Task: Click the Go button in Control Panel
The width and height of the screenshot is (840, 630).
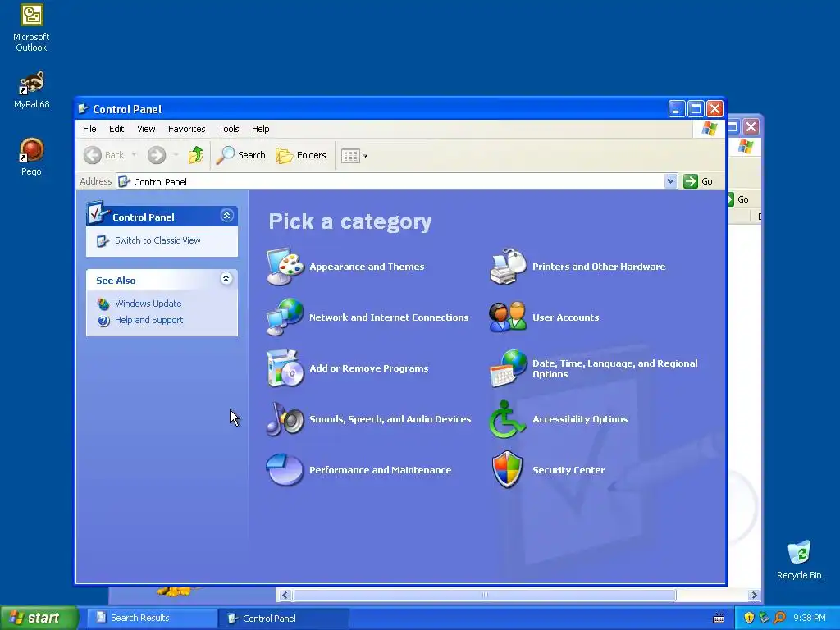Action: 699,181
